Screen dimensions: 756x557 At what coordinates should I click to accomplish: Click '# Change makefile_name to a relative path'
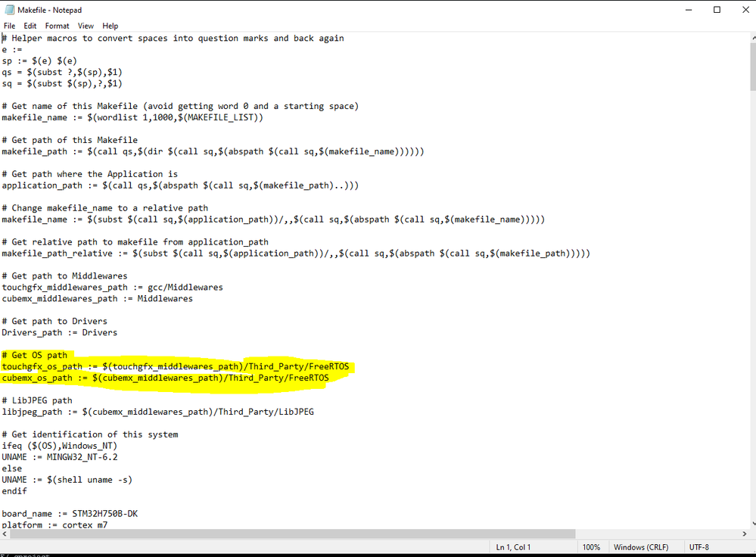104,208
